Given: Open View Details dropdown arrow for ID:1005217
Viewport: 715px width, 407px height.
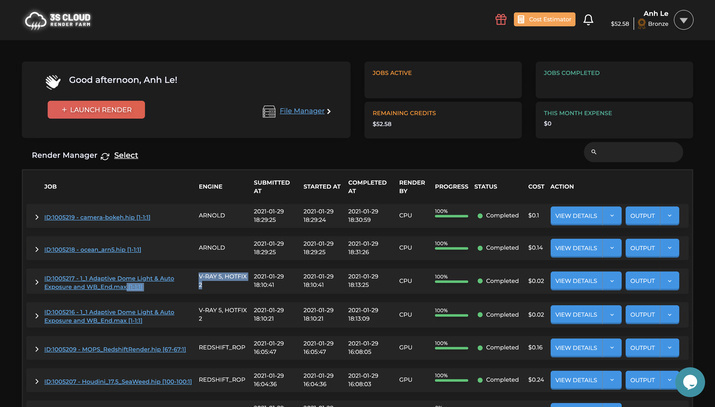Looking at the screenshot, I should [612, 281].
